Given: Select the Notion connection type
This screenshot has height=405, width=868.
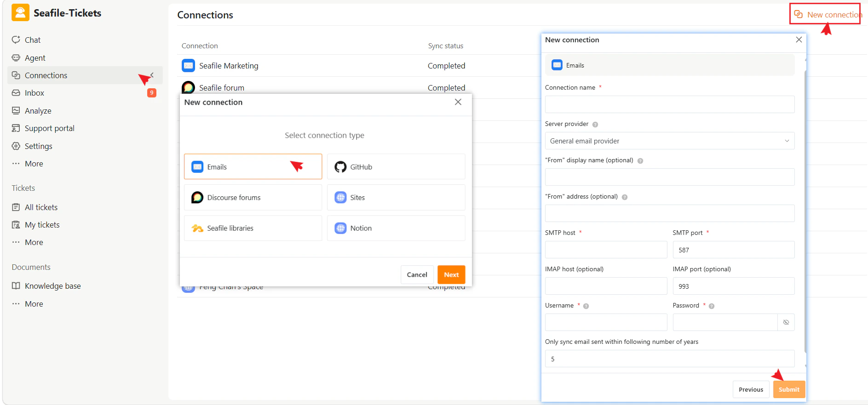Looking at the screenshot, I should pos(396,228).
